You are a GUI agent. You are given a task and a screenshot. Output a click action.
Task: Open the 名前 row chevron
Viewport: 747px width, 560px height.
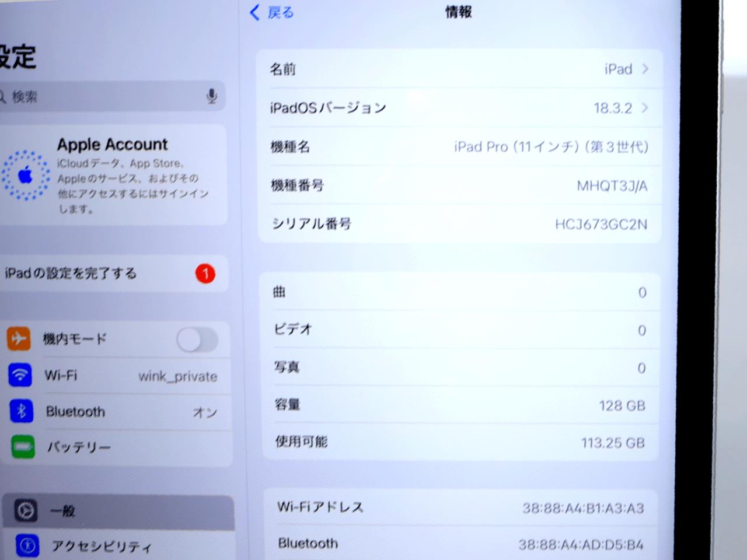[645, 69]
